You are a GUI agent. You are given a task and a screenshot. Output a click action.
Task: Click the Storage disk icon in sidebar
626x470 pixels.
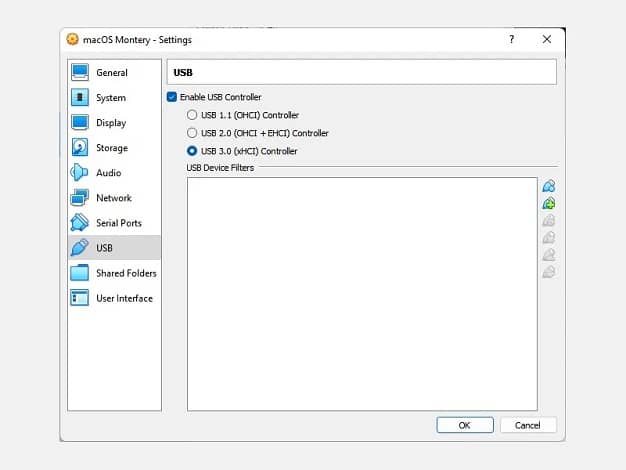(x=80, y=147)
